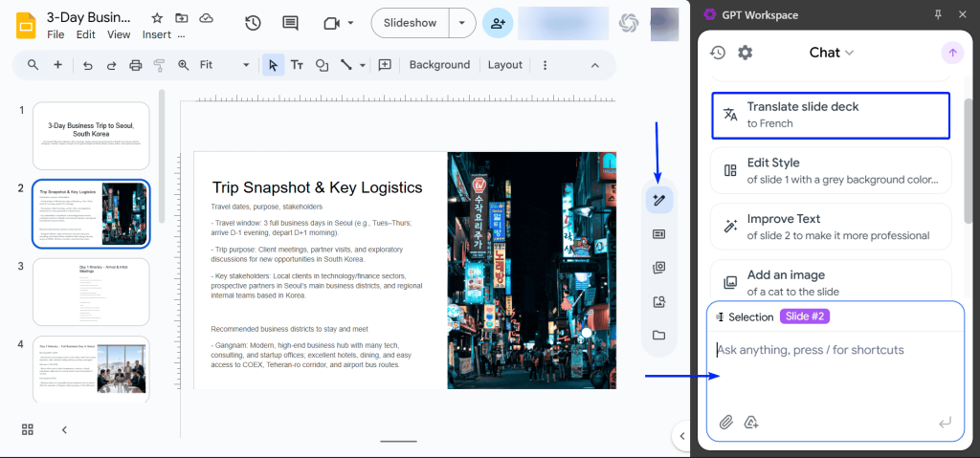
Task: Open the comments icon in header
Action: [290, 23]
